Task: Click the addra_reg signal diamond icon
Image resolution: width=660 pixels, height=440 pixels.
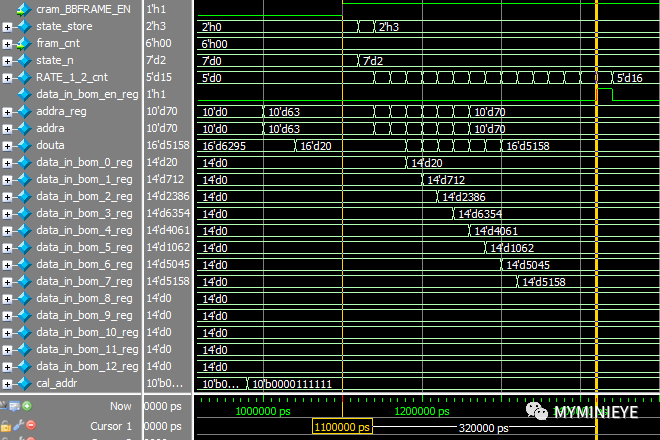Action: pos(24,112)
